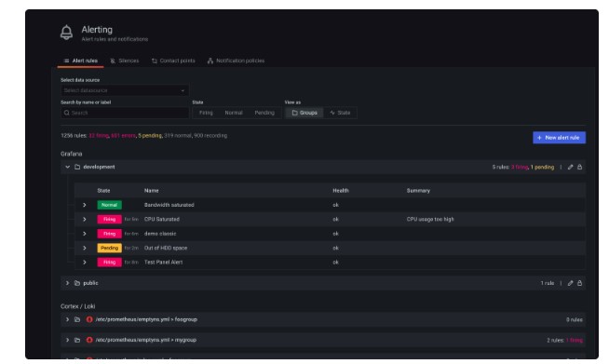Click the Normal badge for Bandwidth saturated
The width and height of the screenshot is (609, 364).
click(x=109, y=205)
